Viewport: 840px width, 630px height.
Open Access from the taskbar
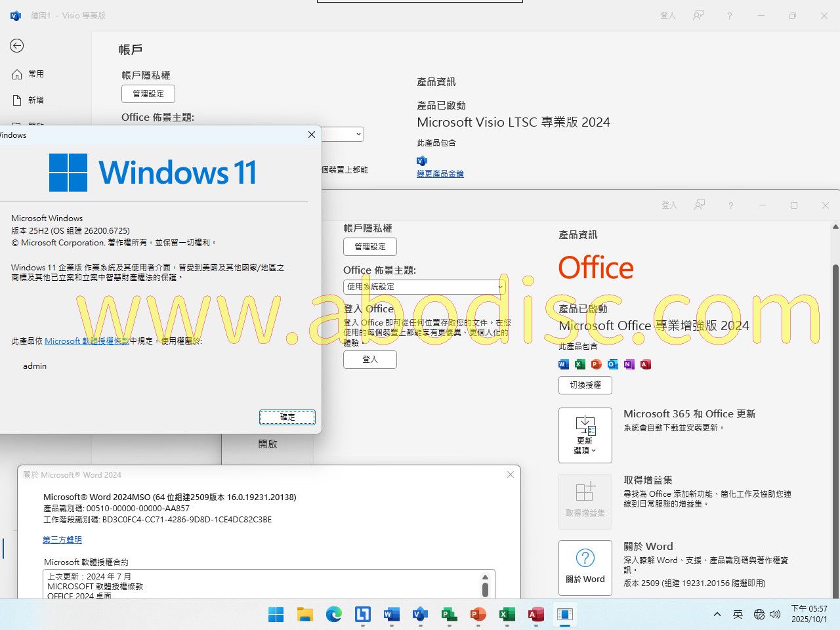coord(536,614)
